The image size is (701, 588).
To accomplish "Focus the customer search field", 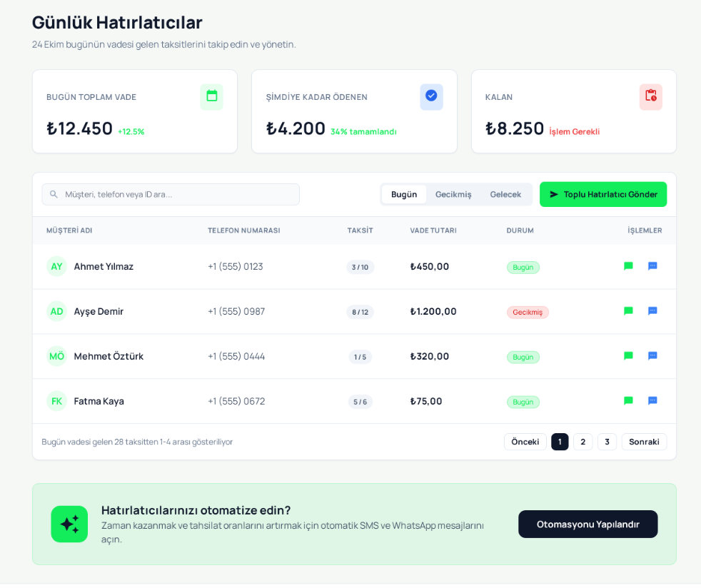I will click(178, 194).
